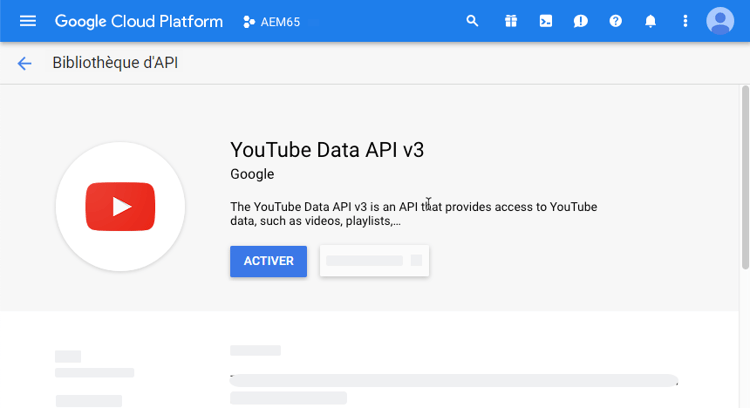Click the Bibliothèque d'API heading
Image resolution: width=750 pixels, height=408 pixels.
point(115,63)
